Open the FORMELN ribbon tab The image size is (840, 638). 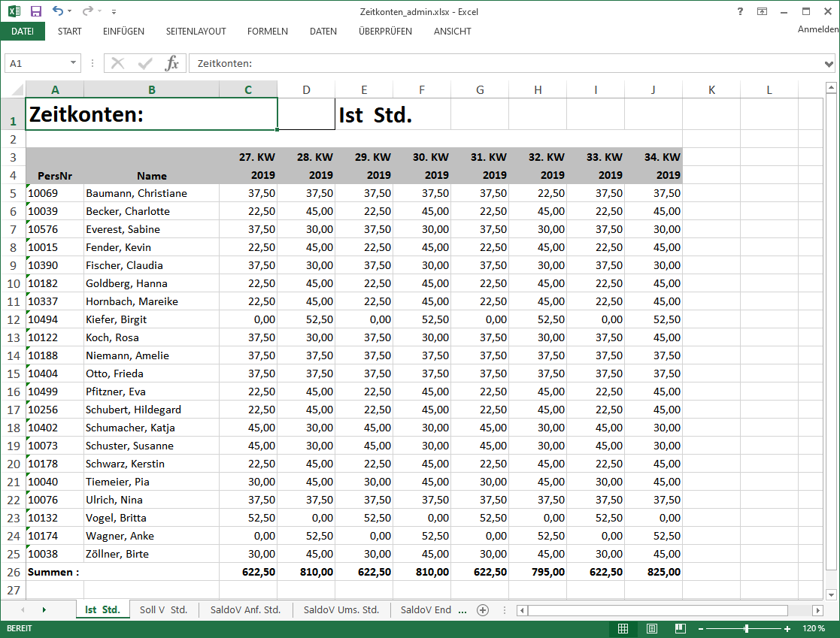268,32
